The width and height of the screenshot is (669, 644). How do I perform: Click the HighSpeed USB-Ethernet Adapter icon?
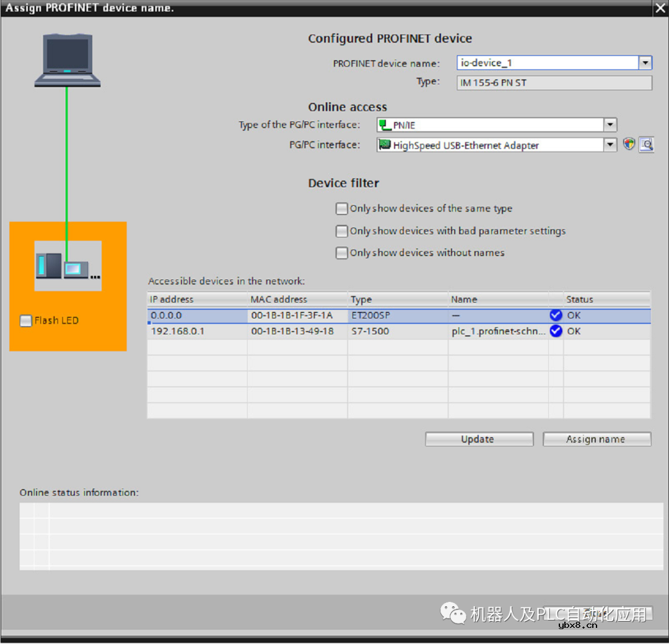tap(385, 145)
